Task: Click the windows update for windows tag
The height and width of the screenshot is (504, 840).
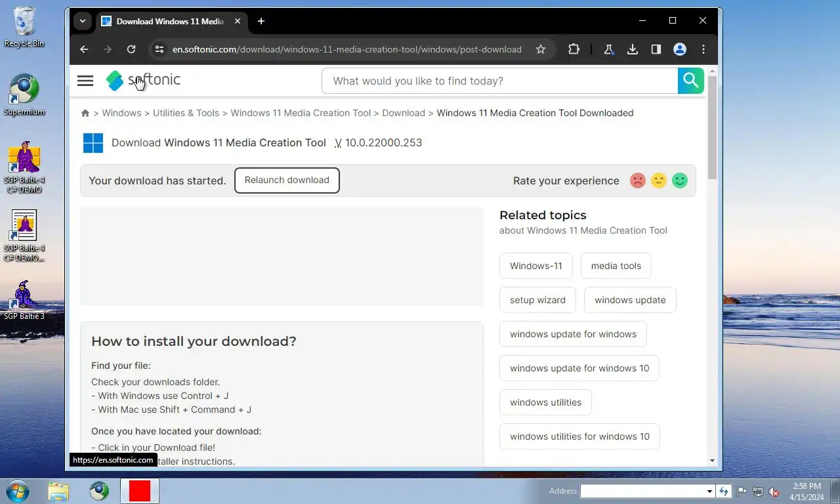Action: point(573,334)
